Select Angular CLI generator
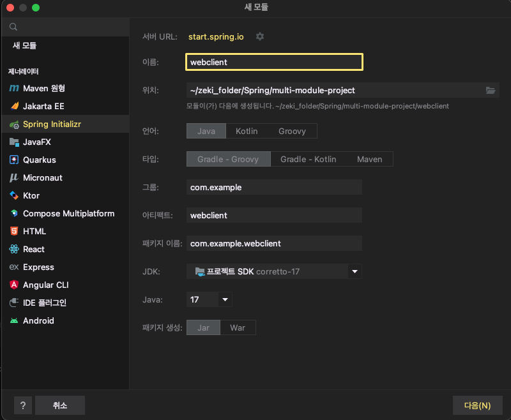The height and width of the screenshot is (420, 511). click(x=65, y=285)
